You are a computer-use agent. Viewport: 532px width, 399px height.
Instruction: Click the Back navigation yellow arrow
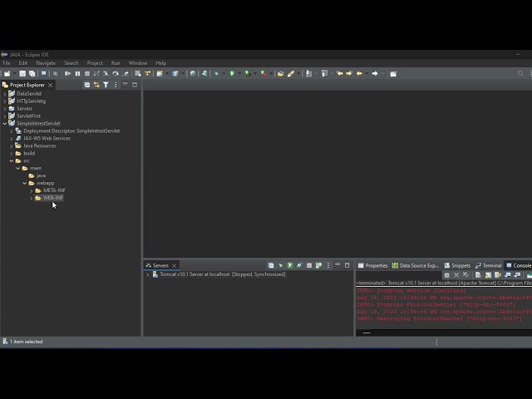[359, 73]
